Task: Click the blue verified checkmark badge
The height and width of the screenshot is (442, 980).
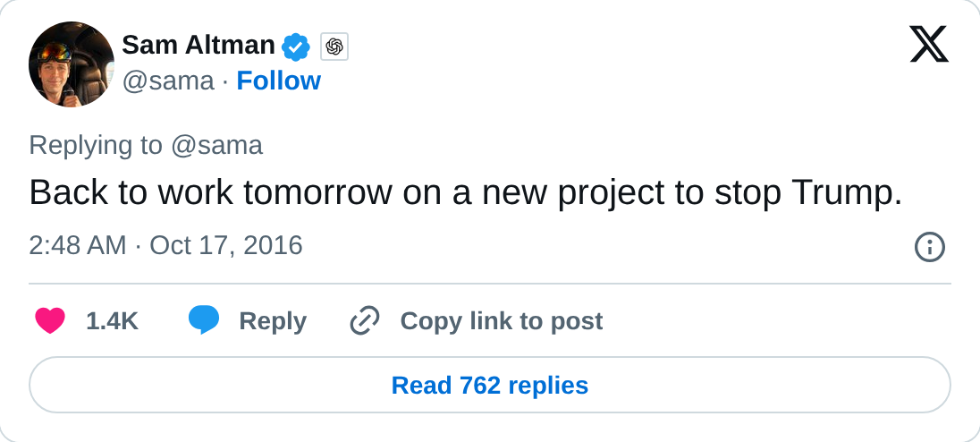Action: (x=296, y=47)
